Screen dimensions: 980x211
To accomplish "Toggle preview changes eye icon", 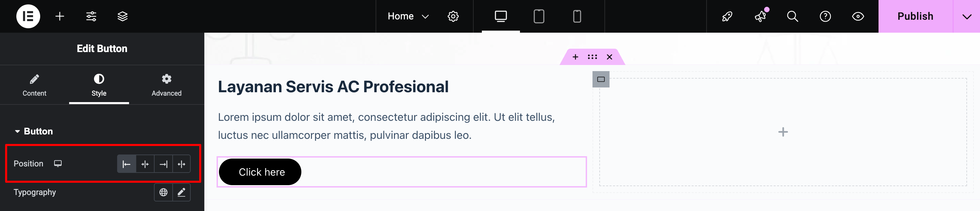I will [x=858, y=16].
